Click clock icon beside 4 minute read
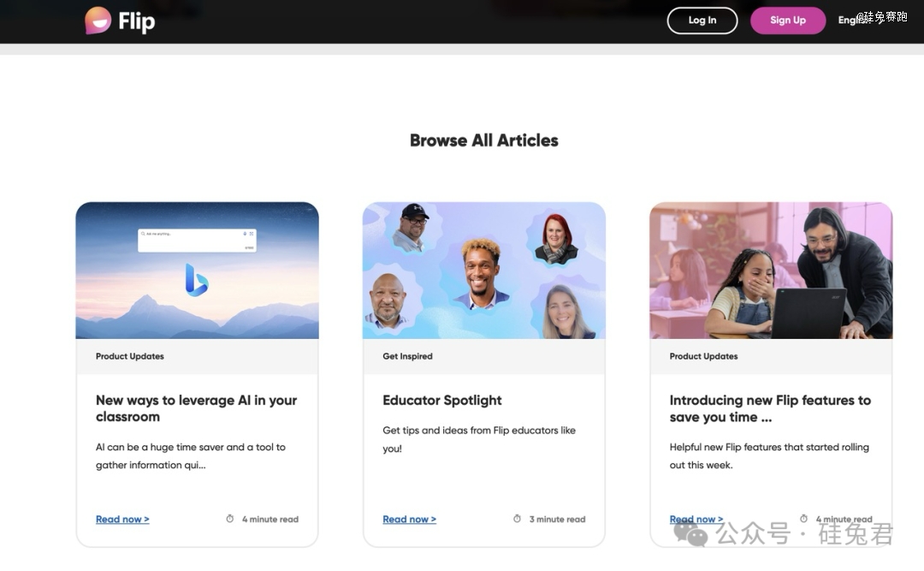924x571 pixels. (230, 519)
